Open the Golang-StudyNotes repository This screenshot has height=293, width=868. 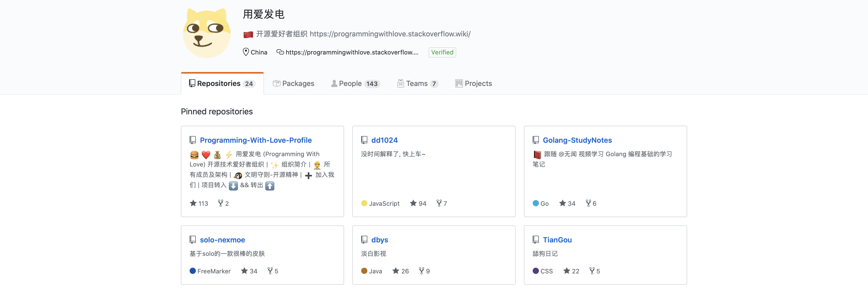click(x=577, y=140)
